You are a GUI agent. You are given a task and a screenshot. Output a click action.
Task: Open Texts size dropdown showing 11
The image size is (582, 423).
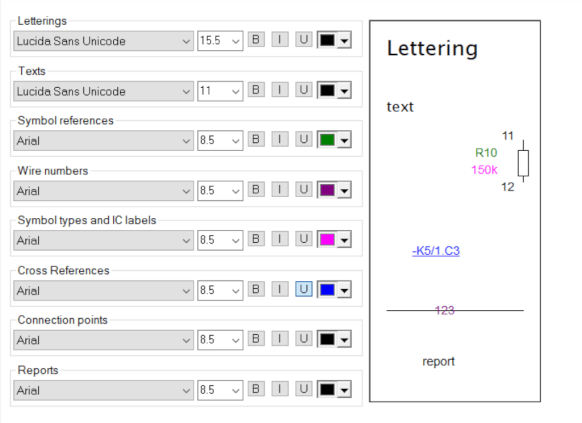coord(220,91)
